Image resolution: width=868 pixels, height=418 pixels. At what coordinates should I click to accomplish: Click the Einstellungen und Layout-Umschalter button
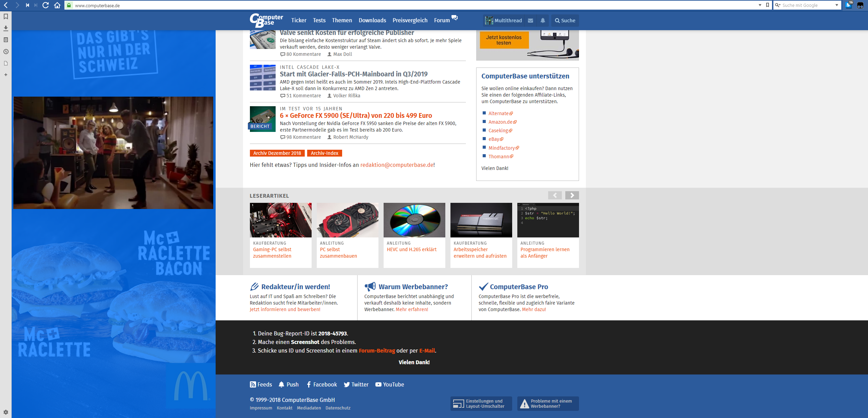tap(481, 404)
